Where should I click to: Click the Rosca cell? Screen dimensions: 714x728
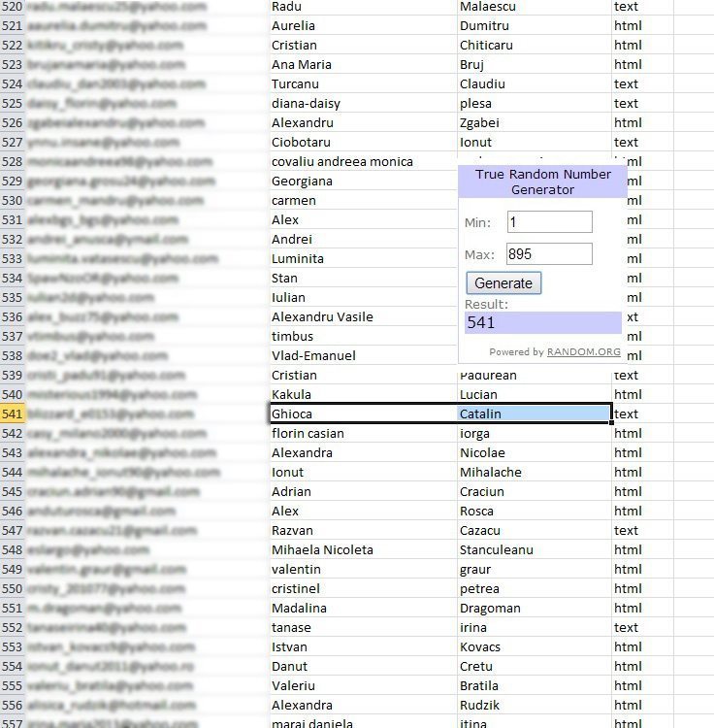[x=534, y=511]
